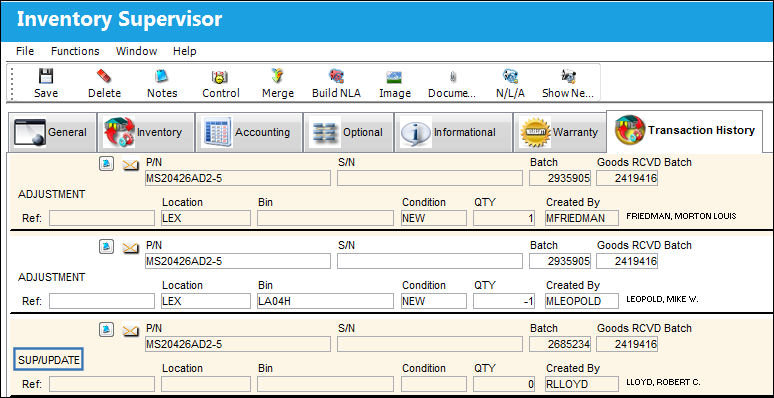Click Batch field showing 2685234
Screen dimensions: 774x398
[560, 344]
